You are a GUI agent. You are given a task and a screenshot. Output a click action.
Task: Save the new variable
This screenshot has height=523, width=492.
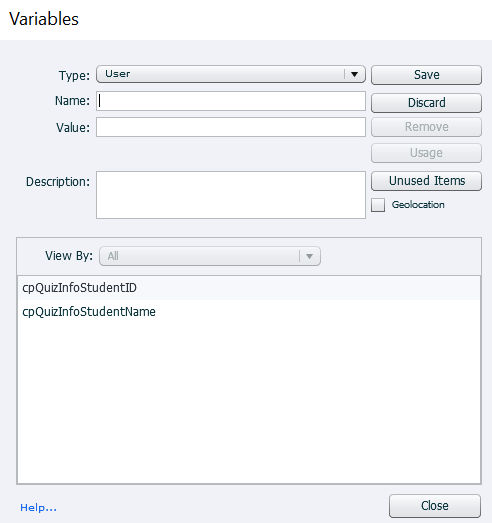click(426, 75)
